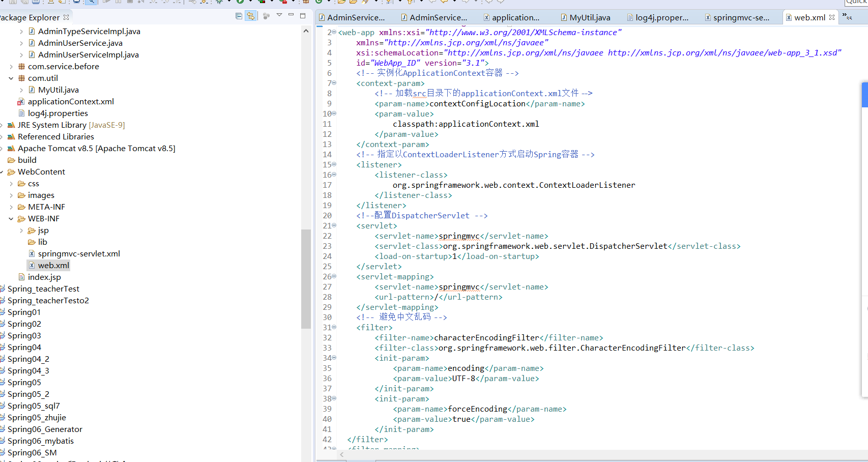
Task: Show the hidden editor tabs list
Action: tap(847, 17)
